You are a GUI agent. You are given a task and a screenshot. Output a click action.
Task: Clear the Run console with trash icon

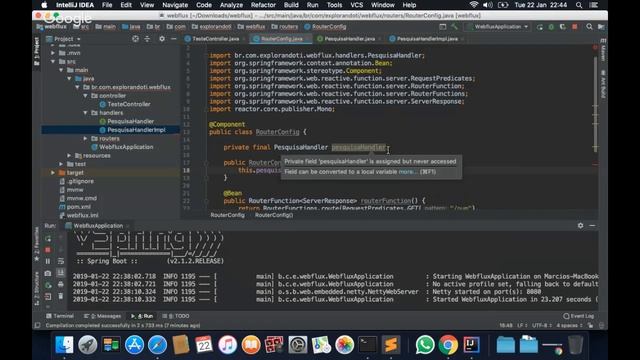60,296
